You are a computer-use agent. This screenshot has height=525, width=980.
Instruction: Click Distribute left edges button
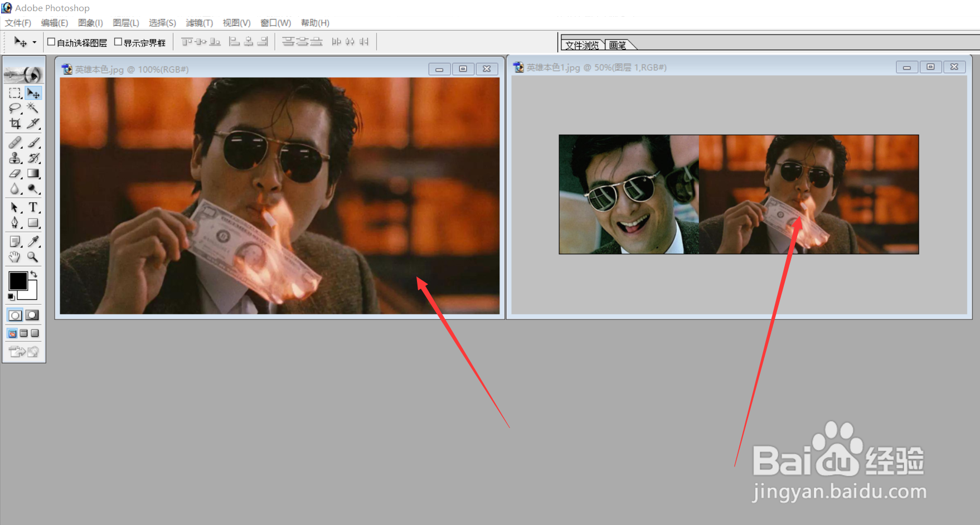click(x=336, y=42)
